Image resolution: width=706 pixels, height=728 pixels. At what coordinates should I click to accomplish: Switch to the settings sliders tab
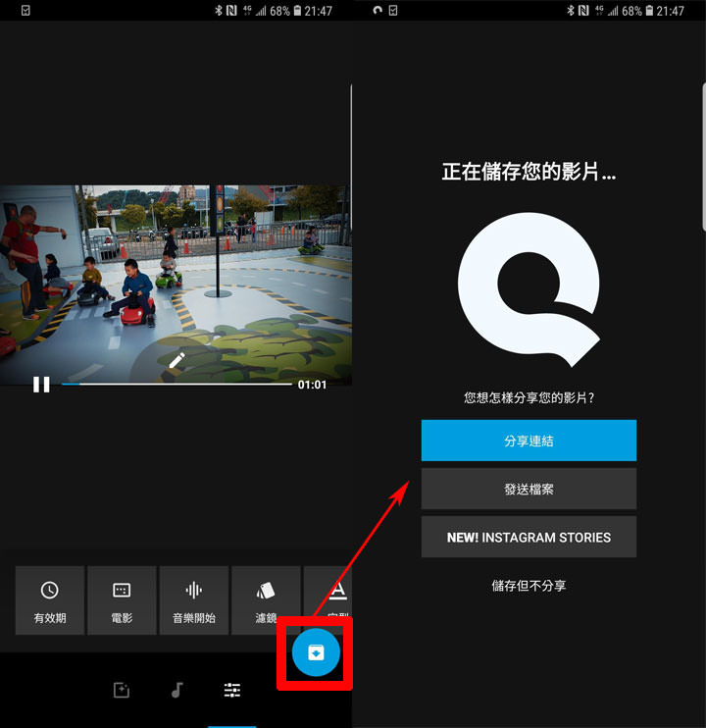232,690
